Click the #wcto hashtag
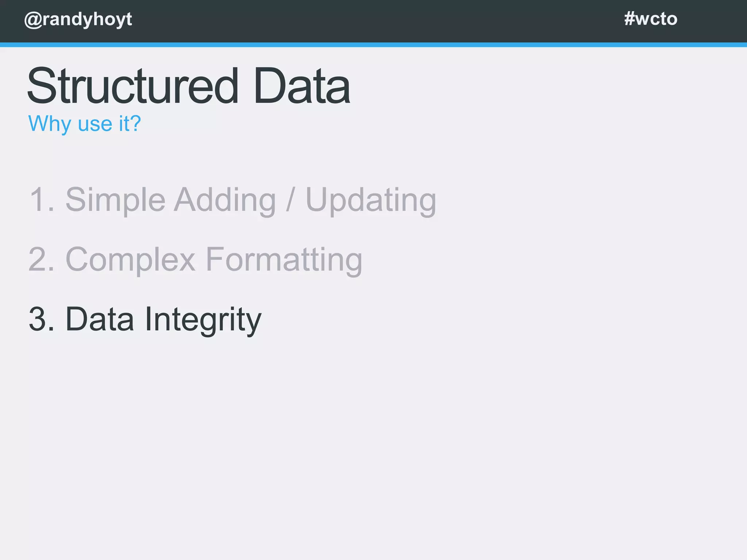Image resolution: width=747 pixels, height=560 pixels. click(650, 19)
